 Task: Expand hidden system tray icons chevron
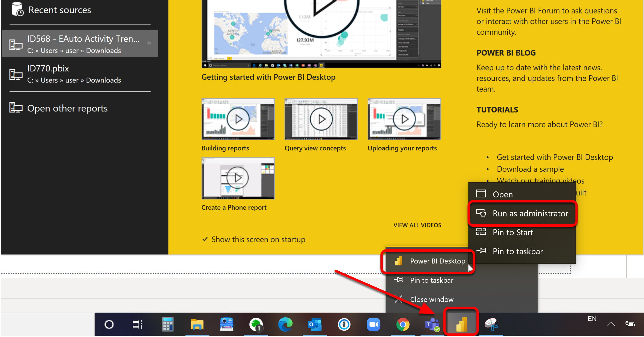[x=611, y=324]
